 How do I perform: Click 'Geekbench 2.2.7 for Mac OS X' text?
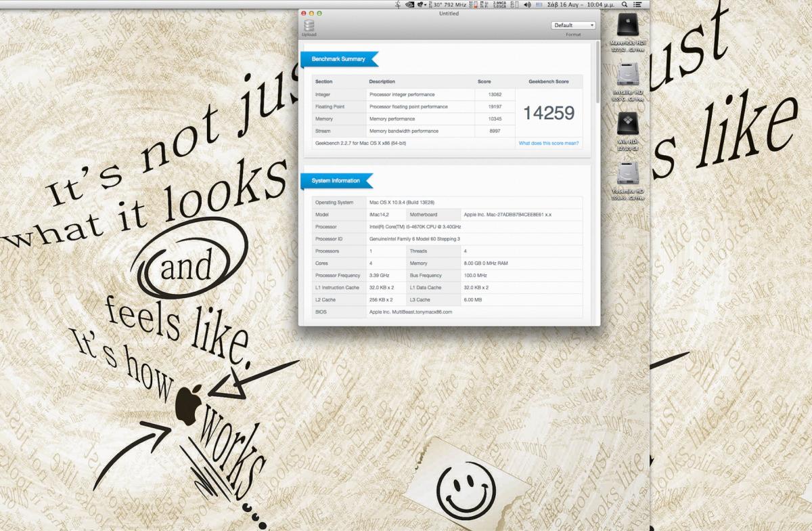(361, 143)
